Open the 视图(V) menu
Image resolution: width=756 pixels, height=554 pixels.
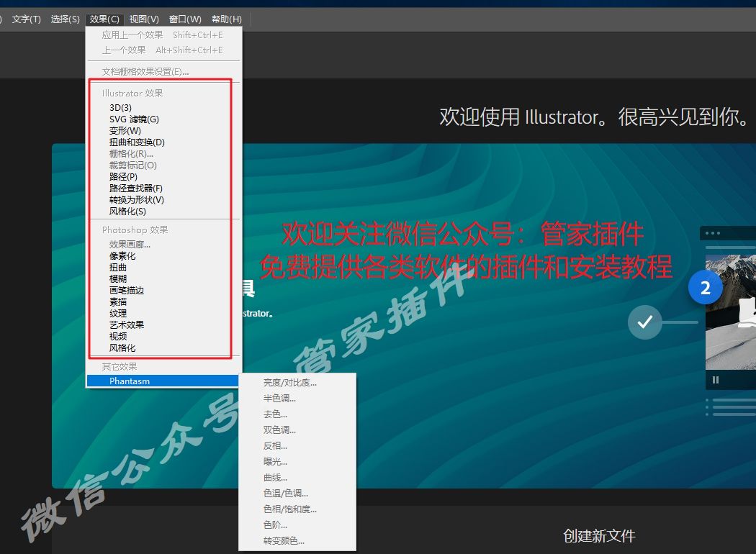point(144,19)
